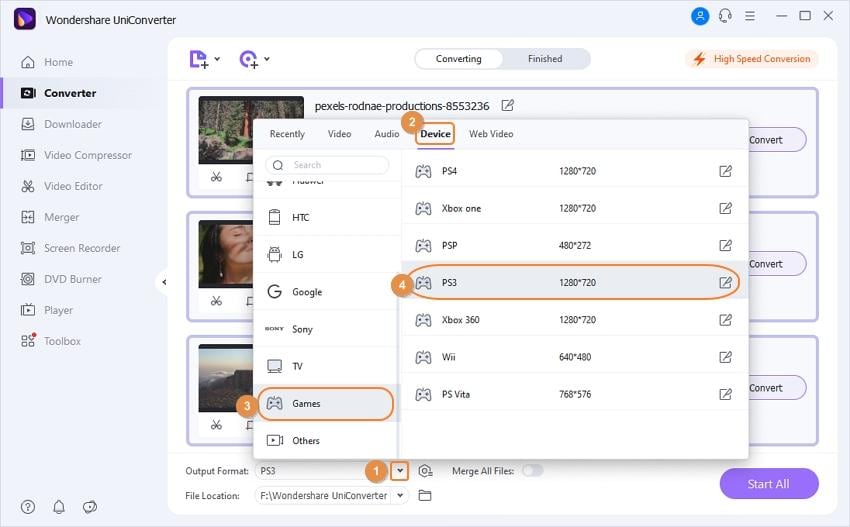Edit PSP preset settings icon
Viewport: 850px width, 527px height.
tap(725, 246)
